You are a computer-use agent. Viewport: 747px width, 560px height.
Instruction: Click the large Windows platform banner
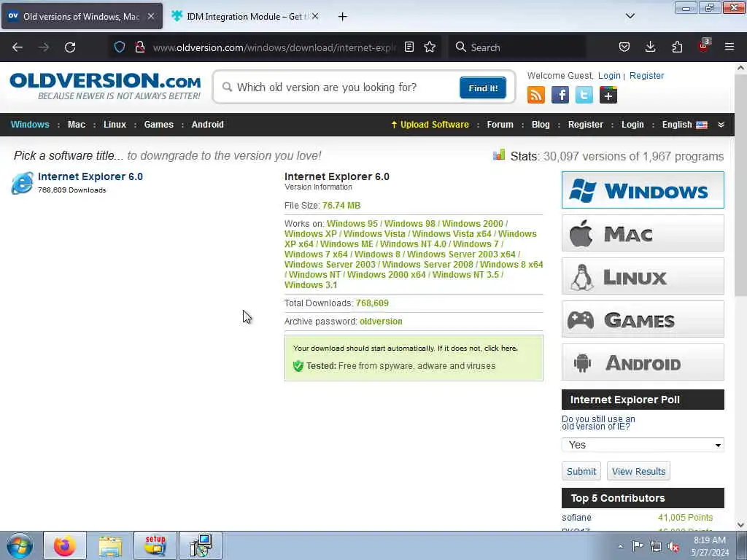point(643,190)
